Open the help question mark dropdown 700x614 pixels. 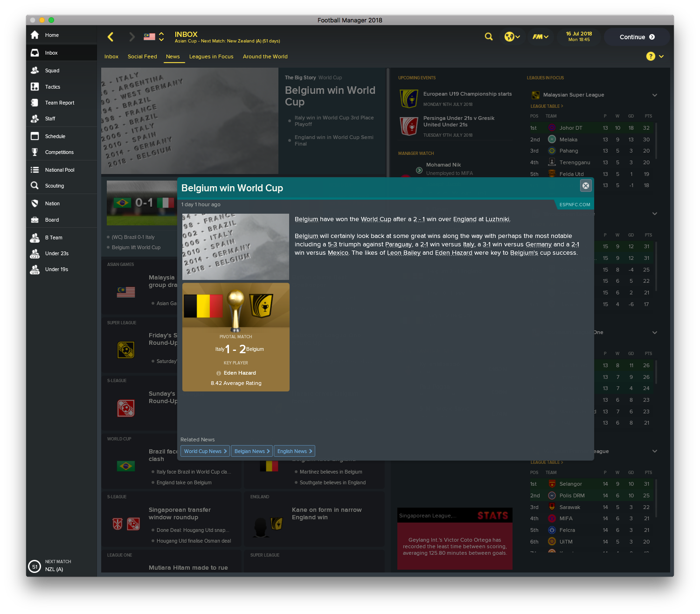655,56
